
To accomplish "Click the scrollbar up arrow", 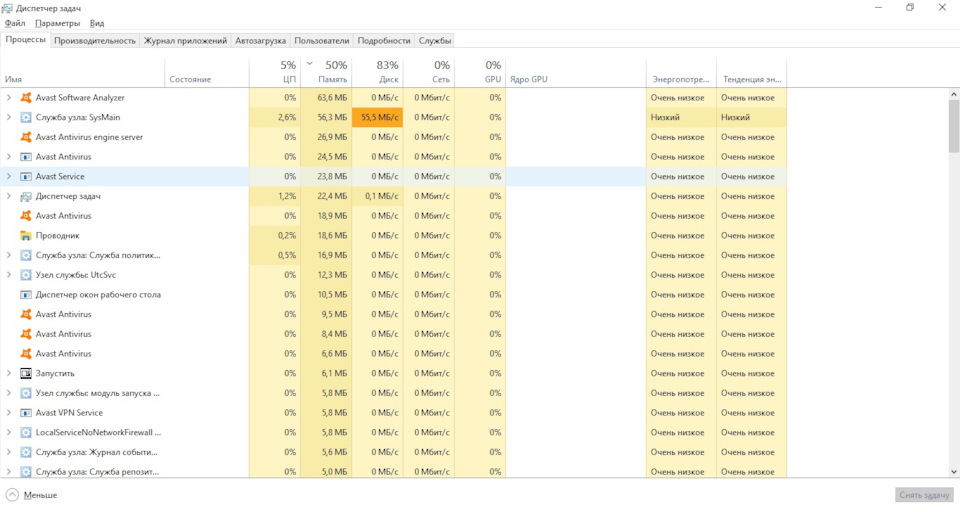I will (954, 94).
